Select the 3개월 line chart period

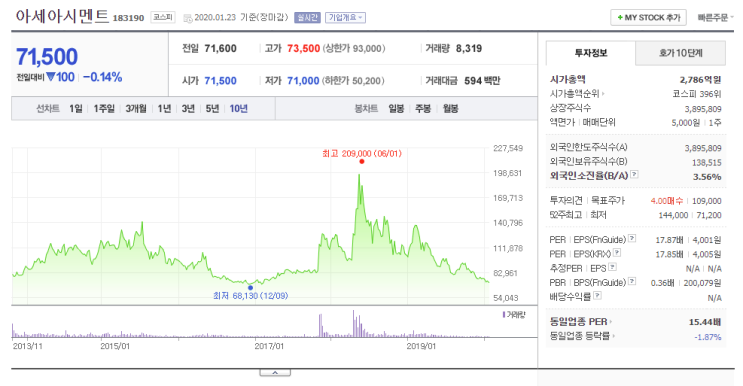136,108
